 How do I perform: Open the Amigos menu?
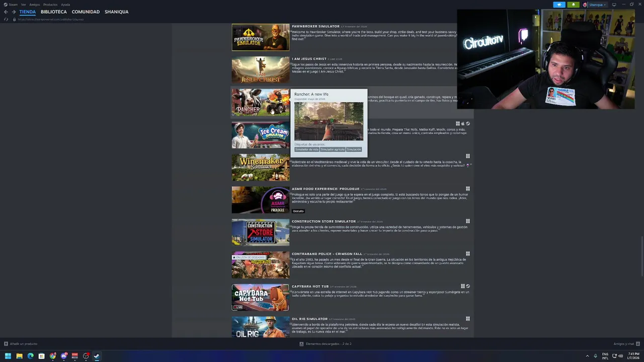35,5
